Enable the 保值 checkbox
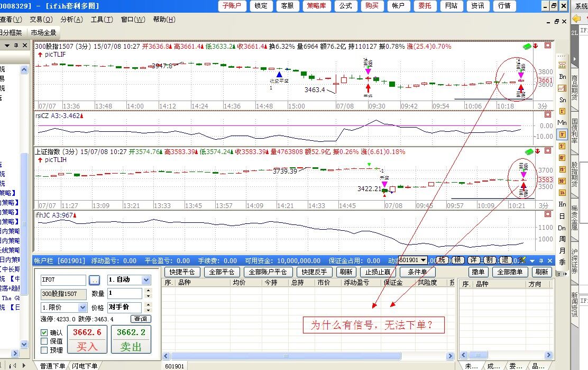The height and width of the screenshot is (370, 588). pos(44,341)
